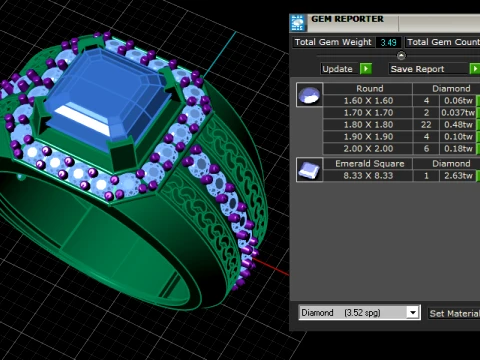Click the 0.06tw weight cell
The height and width of the screenshot is (360, 480).
(458, 101)
